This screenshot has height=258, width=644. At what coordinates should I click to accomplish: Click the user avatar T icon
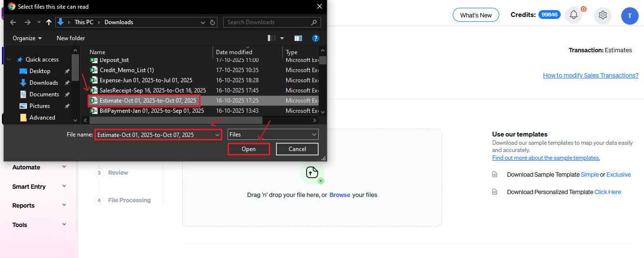[629, 15]
